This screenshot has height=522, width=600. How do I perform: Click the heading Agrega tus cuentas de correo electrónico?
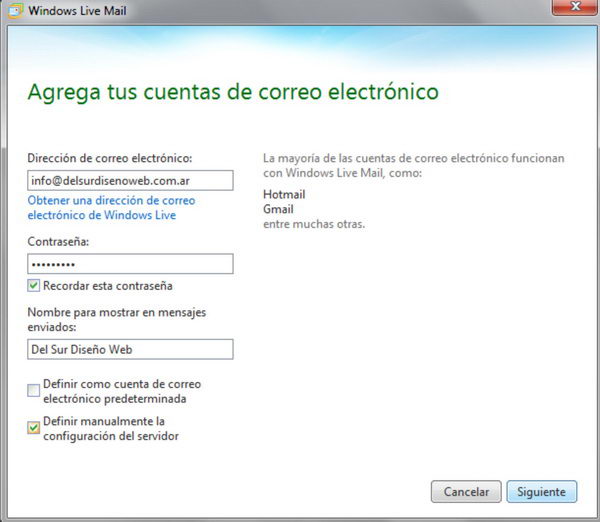click(233, 93)
